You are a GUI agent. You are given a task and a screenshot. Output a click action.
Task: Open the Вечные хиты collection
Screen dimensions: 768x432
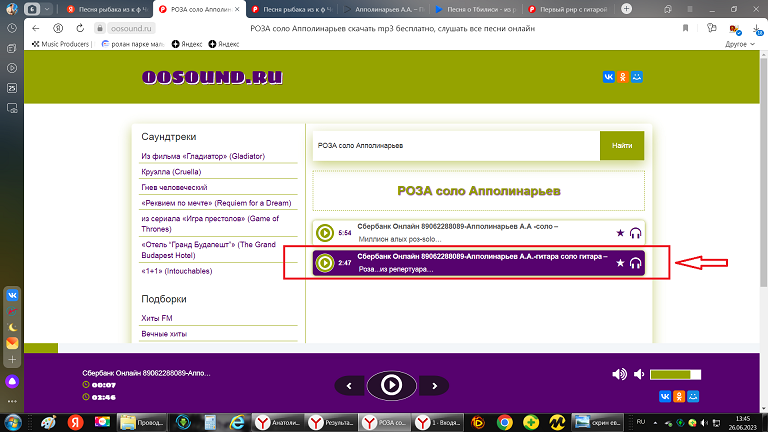click(164, 334)
